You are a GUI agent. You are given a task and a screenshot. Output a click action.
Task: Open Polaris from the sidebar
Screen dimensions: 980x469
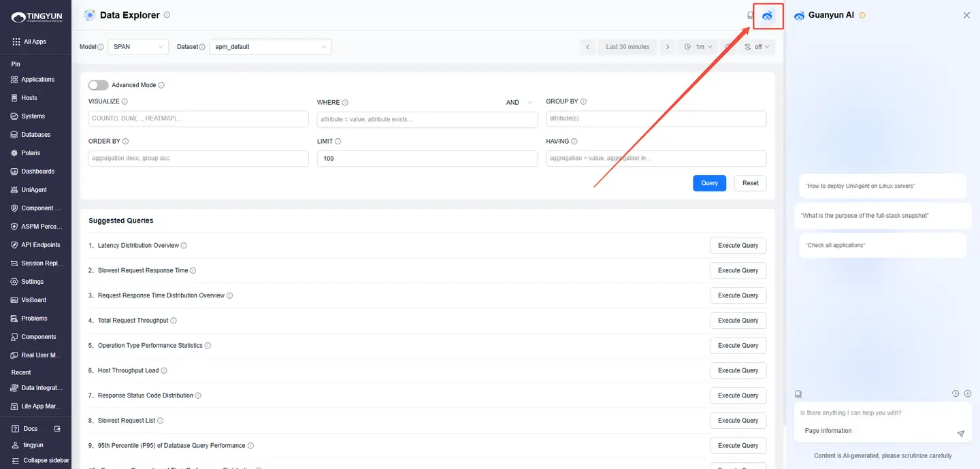coord(31,153)
